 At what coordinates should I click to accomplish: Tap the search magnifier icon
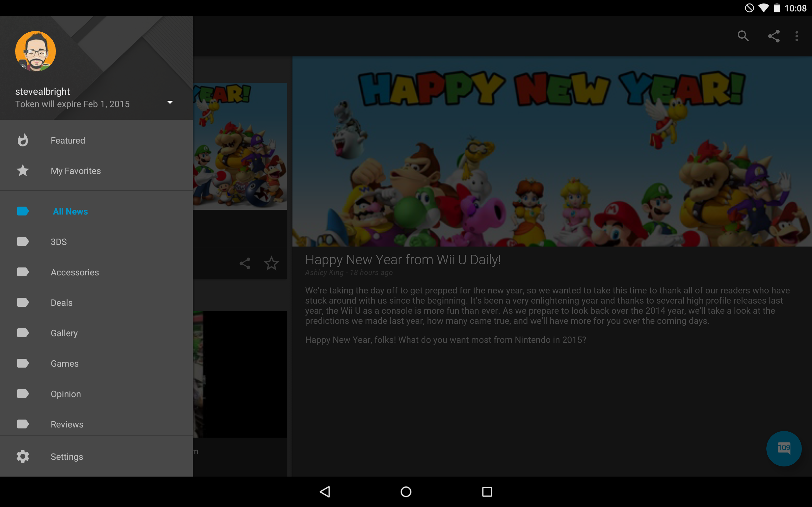(x=743, y=36)
